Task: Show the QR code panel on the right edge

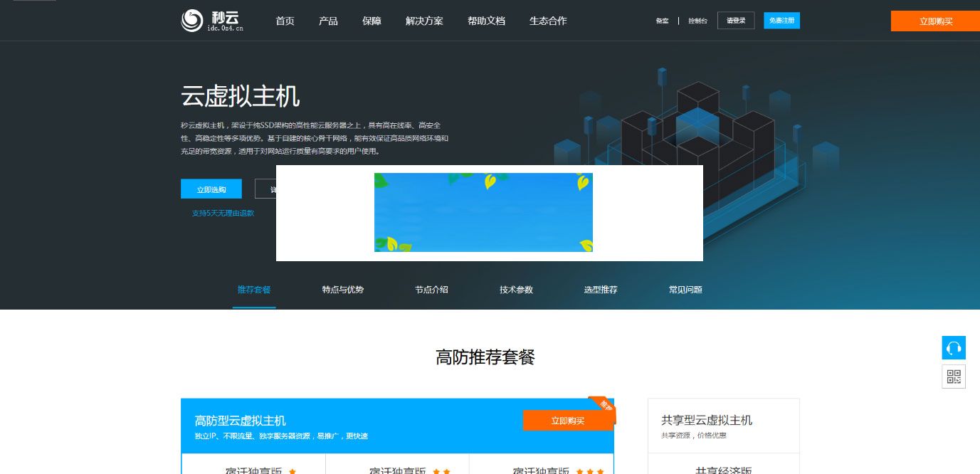Action: (x=954, y=376)
